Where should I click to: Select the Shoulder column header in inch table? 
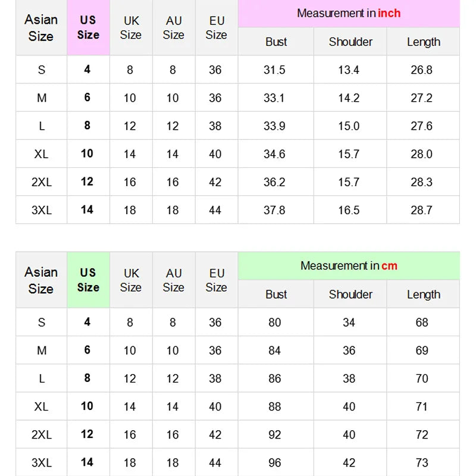[350, 42]
